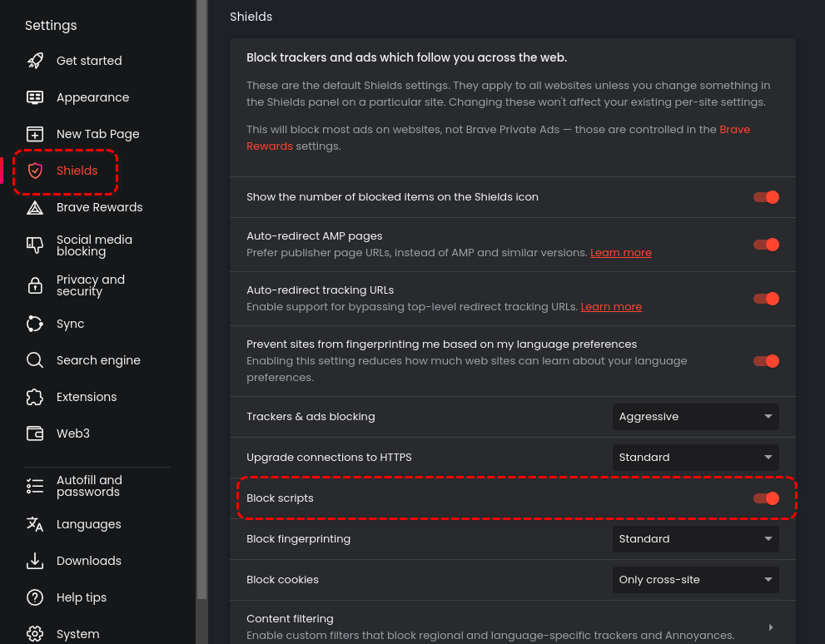Viewport: 825px width, 644px height.
Task: Open Privacy and security section
Action: pyautogui.click(x=91, y=285)
